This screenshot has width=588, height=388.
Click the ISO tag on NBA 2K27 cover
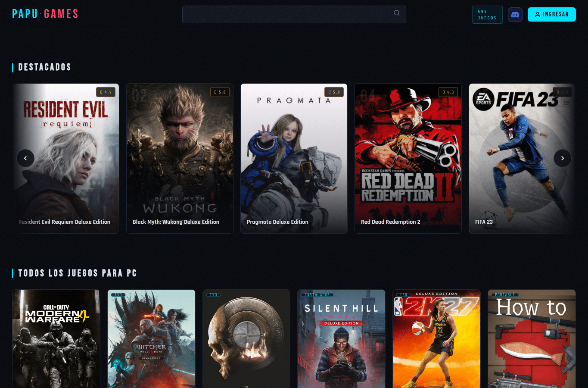[404, 295]
